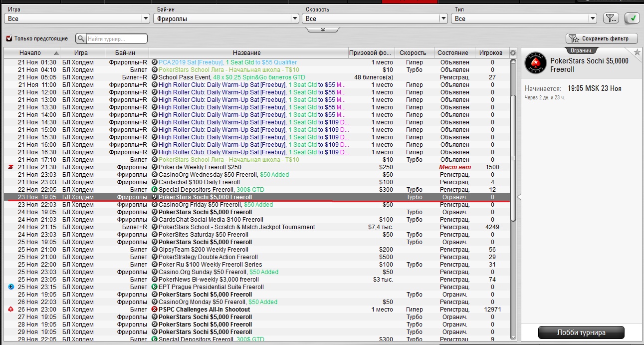Image resolution: width=644 pixels, height=345 pixels.
Task: Click 9-seat icon of CardsChat Social Media Freeroll
Action: (x=155, y=220)
